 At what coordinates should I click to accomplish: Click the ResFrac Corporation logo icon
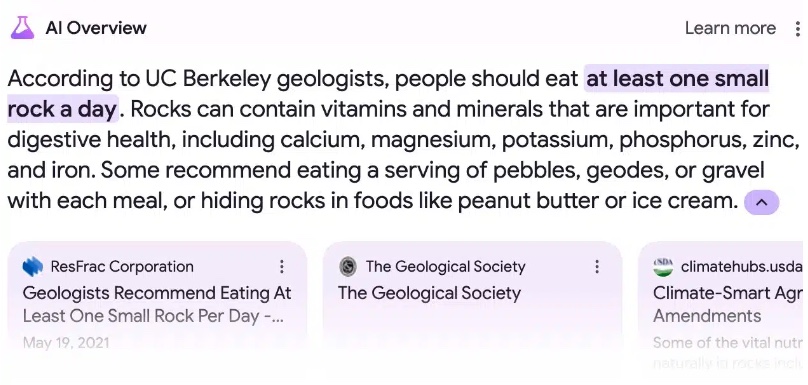pyautogui.click(x=32, y=266)
